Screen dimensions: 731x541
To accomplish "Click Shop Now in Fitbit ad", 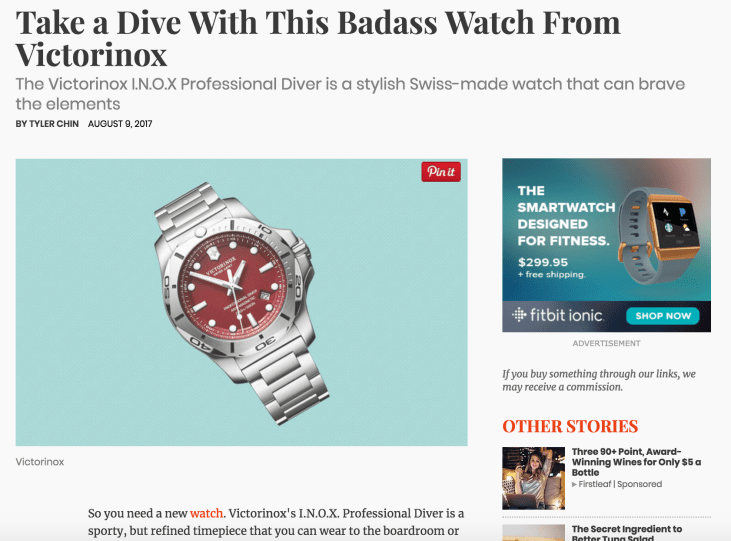I will (662, 316).
